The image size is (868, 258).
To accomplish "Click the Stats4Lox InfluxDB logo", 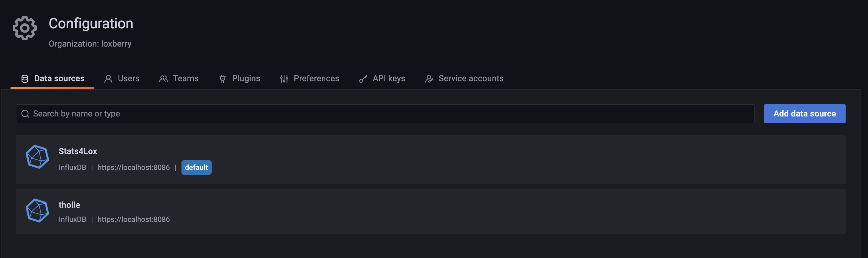I will tap(37, 156).
